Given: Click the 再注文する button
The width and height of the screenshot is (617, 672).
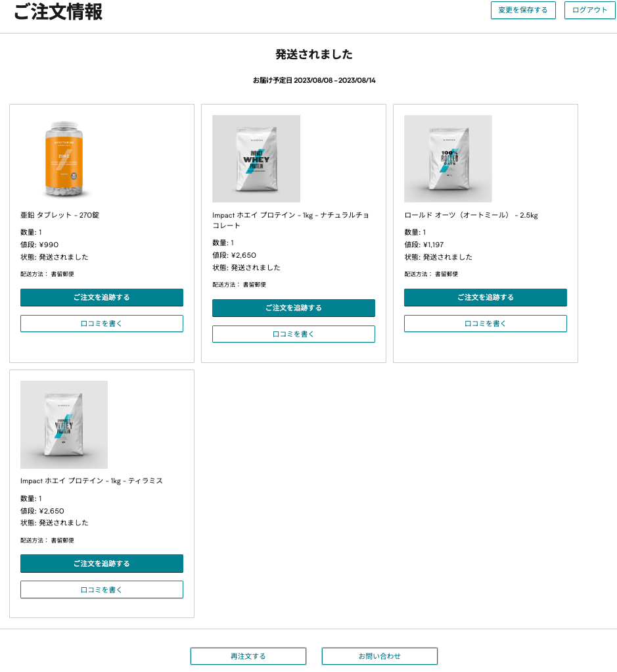Looking at the screenshot, I should (248, 656).
